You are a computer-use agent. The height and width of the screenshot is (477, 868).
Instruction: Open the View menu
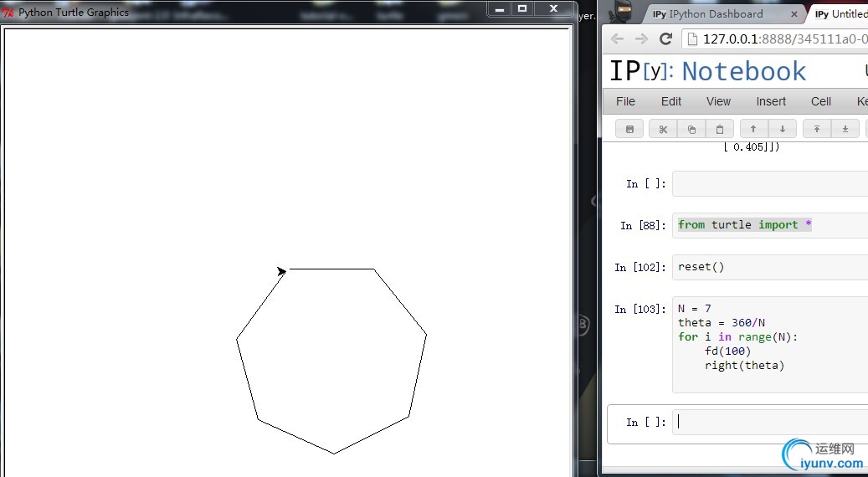(x=718, y=101)
